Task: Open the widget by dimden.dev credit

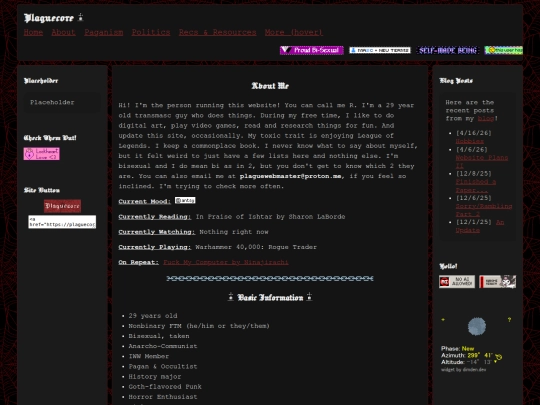Action: click(464, 370)
